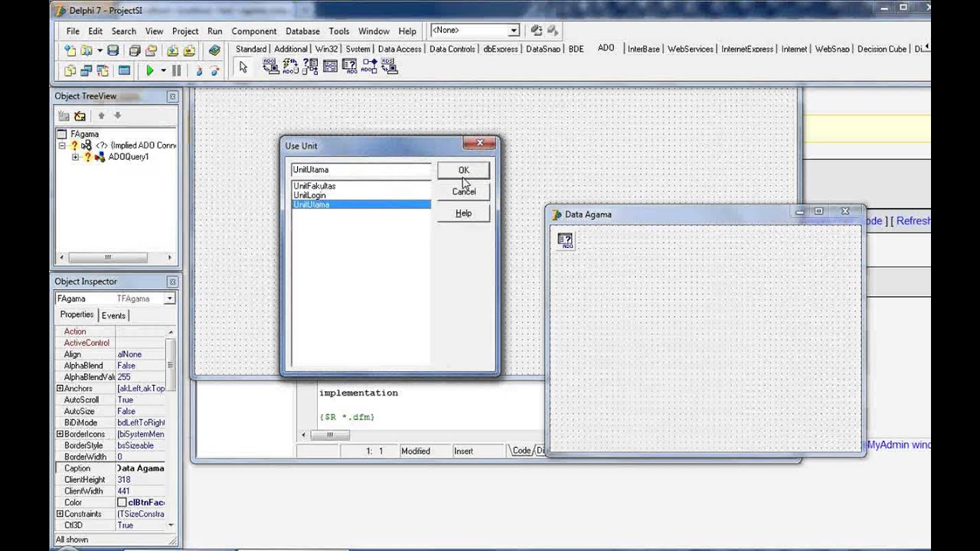
Task: Select the RDSConnection component icon
Action: point(388,67)
